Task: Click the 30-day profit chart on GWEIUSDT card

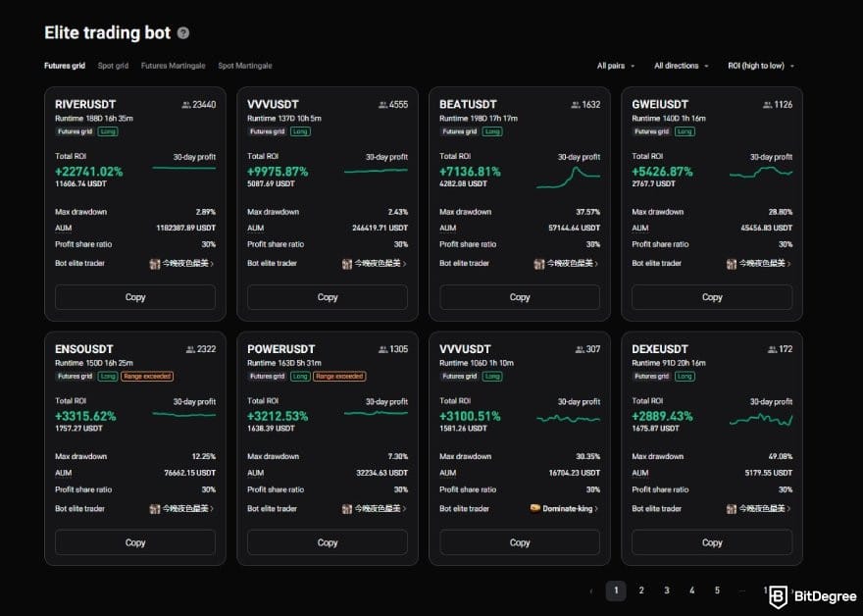Action: (x=761, y=173)
